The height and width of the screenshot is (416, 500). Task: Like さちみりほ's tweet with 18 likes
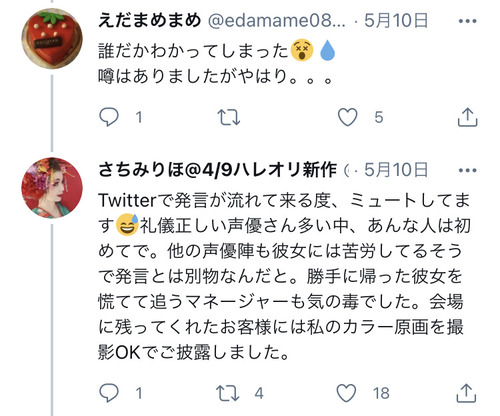346,393
